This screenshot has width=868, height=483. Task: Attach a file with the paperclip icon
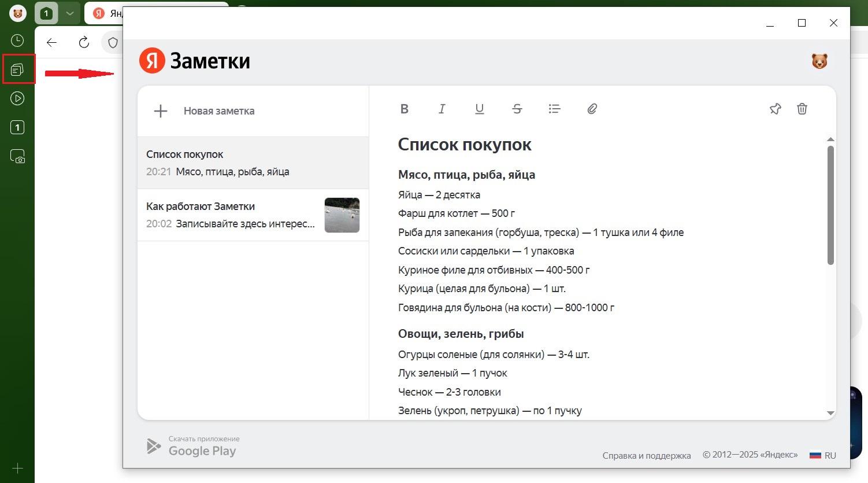click(x=592, y=109)
